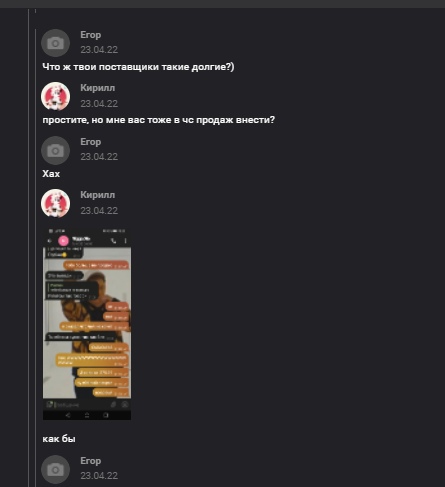Select the 'как бы' message text
This screenshot has width=445, height=487.
(x=59, y=439)
